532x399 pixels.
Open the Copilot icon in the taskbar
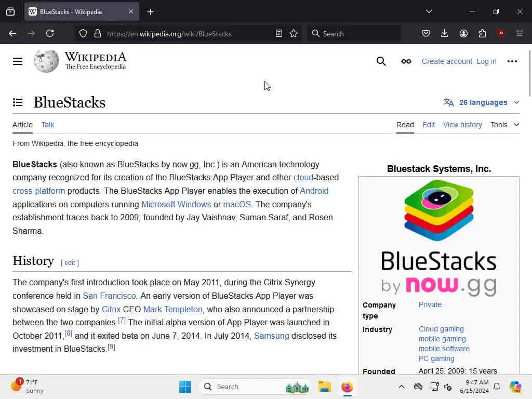(515, 387)
